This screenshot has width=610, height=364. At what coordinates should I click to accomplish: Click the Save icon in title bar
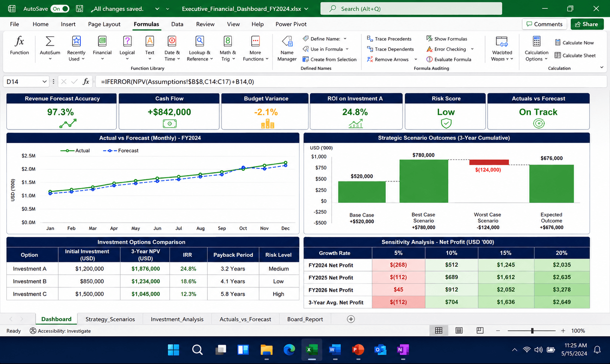(79, 9)
